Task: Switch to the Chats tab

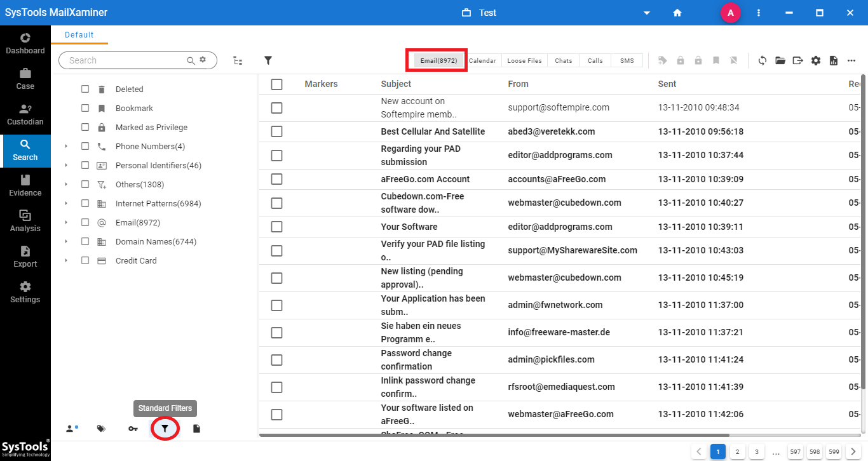Action: (x=563, y=60)
